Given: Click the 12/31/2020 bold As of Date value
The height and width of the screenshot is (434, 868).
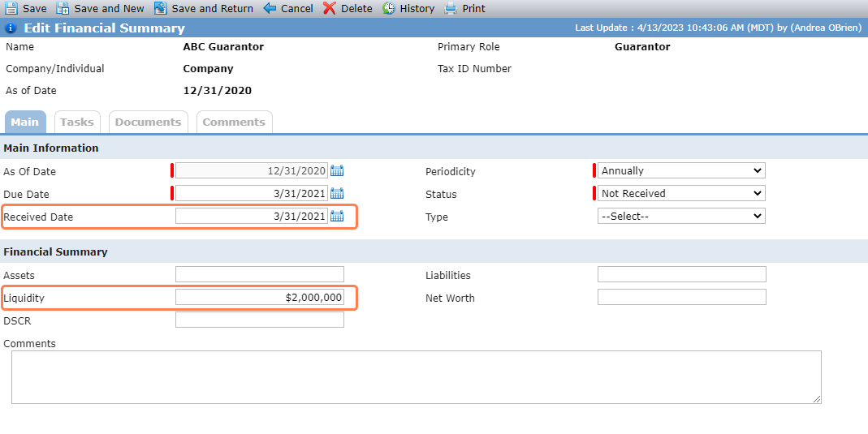Looking at the screenshot, I should coord(218,91).
